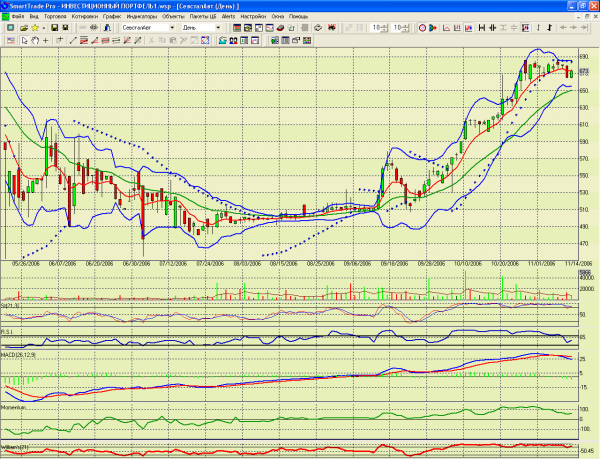Select the trend line drawing tool

(73, 40)
